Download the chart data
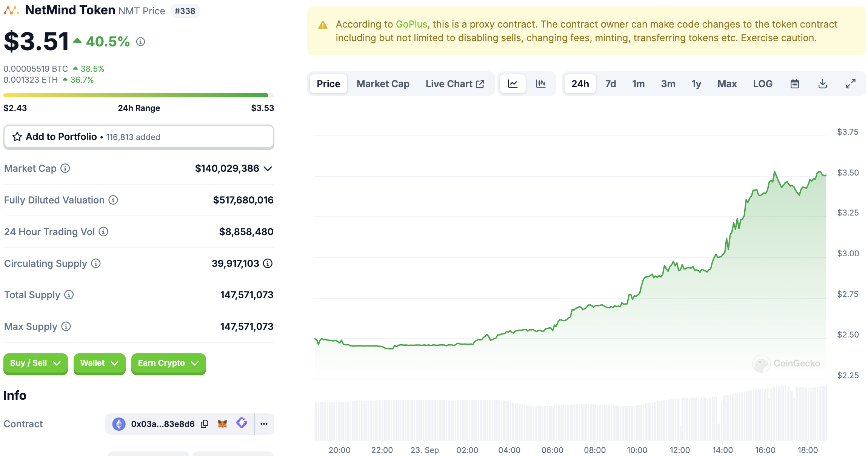Image resolution: width=868 pixels, height=456 pixels. click(x=822, y=84)
